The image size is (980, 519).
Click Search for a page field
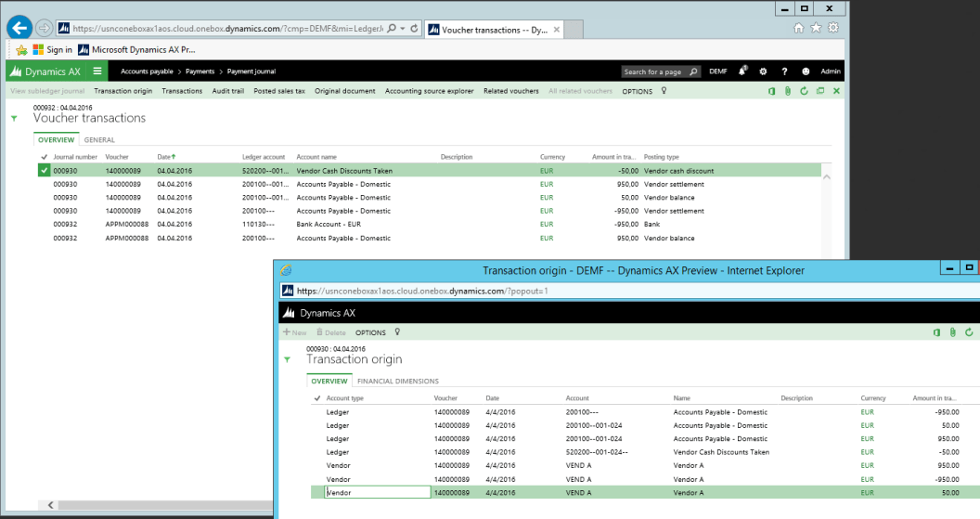pyautogui.click(x=661, y=71)
